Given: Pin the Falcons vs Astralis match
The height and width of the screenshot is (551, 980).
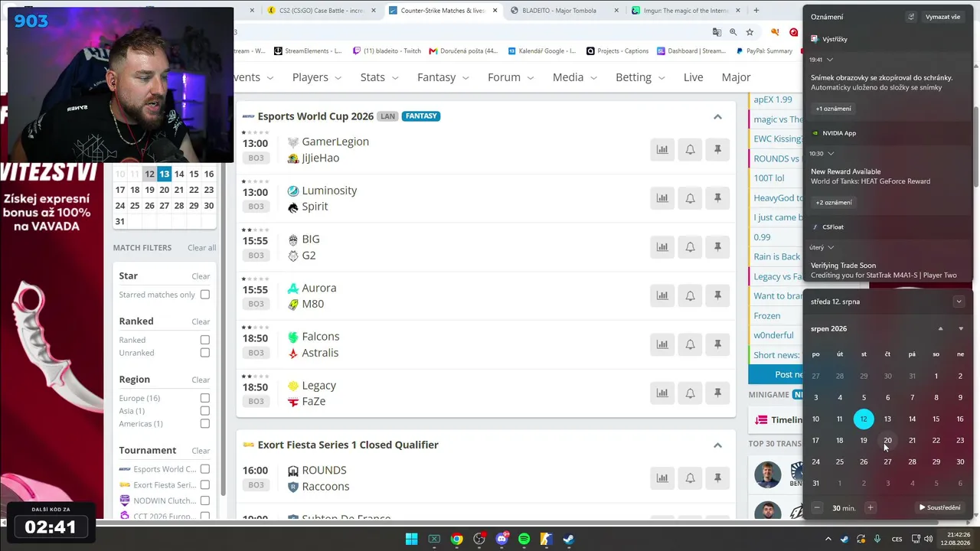Looking at the screenshot, I should [x=717, y=344].
